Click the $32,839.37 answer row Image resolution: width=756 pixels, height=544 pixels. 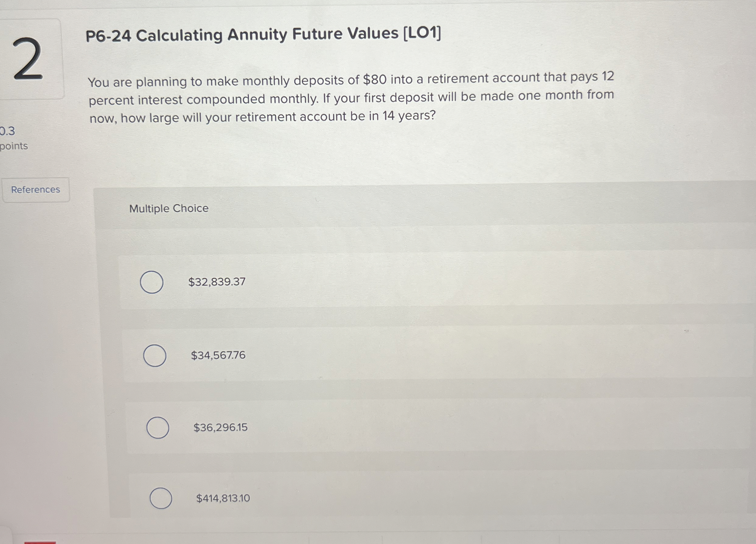coord(217,282)
